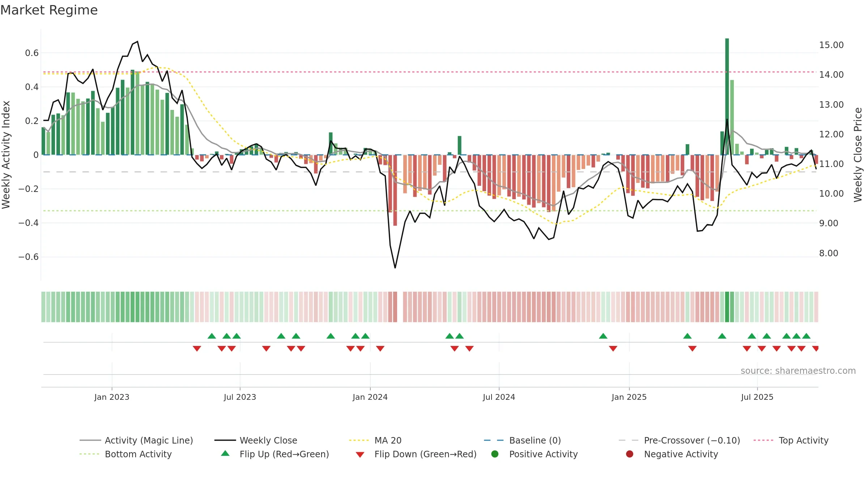Click the first flip-up green triangle marker
The image size is (868, 488).
[212, 336]
